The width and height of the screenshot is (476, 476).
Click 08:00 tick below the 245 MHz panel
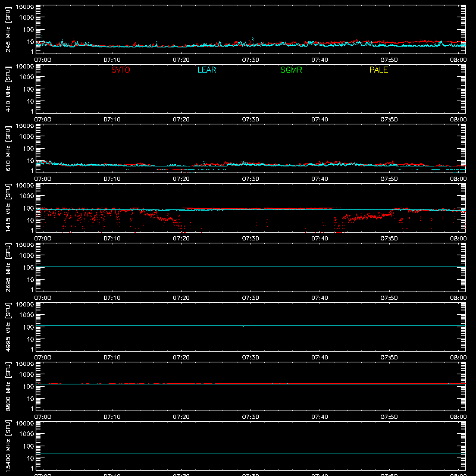pos(458,60)
